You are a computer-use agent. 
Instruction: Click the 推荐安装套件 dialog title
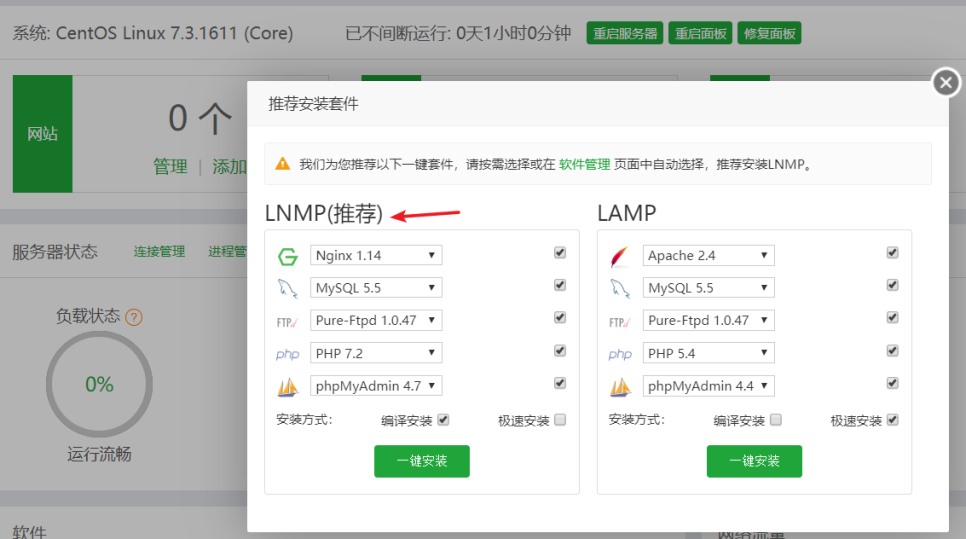point(314,104)
